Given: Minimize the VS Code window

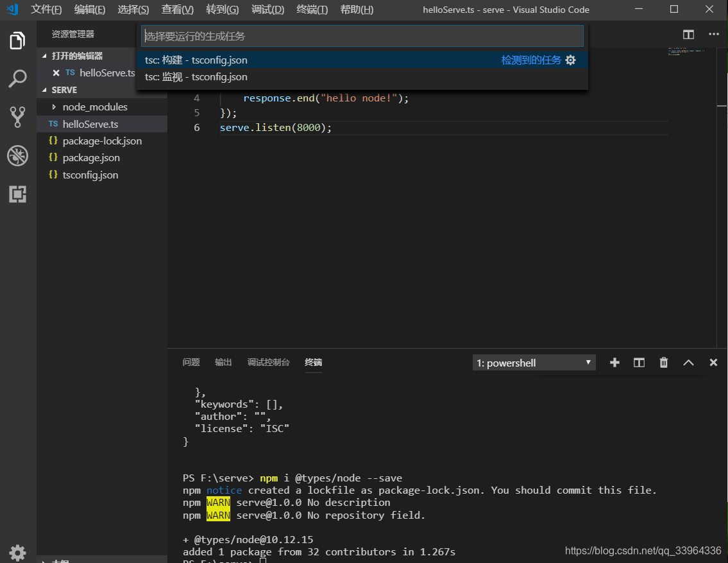Looking at the screenshot, I should [x=639, y=9].
